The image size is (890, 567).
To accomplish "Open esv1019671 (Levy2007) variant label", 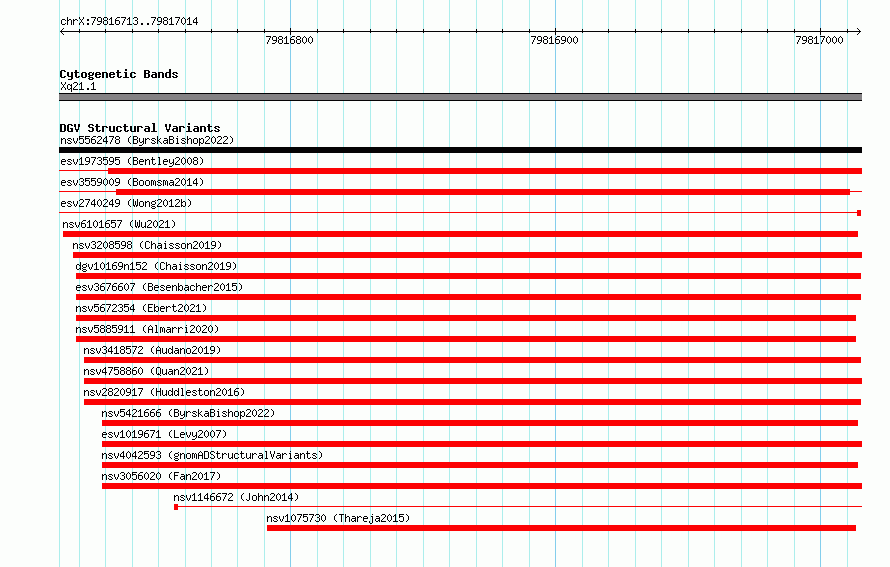I will pyautogui.click(x=164, y=434).
